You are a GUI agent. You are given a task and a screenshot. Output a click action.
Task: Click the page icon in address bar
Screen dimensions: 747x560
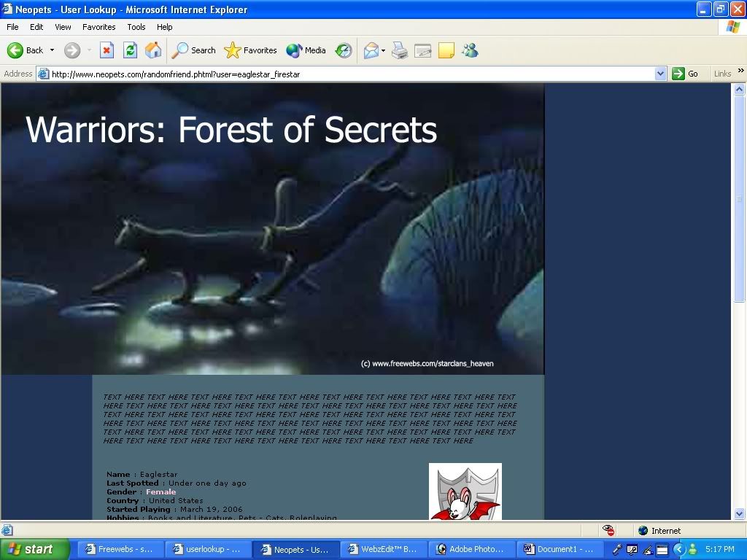[x=43, y=74]
